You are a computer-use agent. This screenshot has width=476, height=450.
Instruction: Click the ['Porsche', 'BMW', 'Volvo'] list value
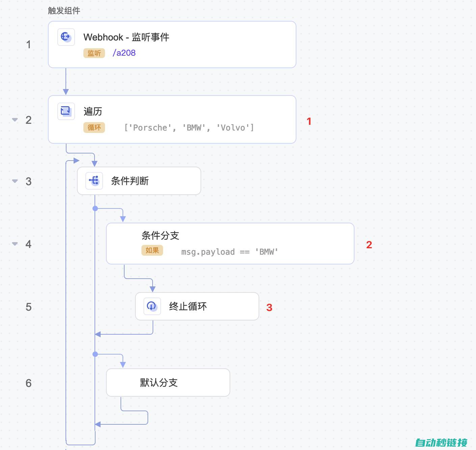pos(189,128)
